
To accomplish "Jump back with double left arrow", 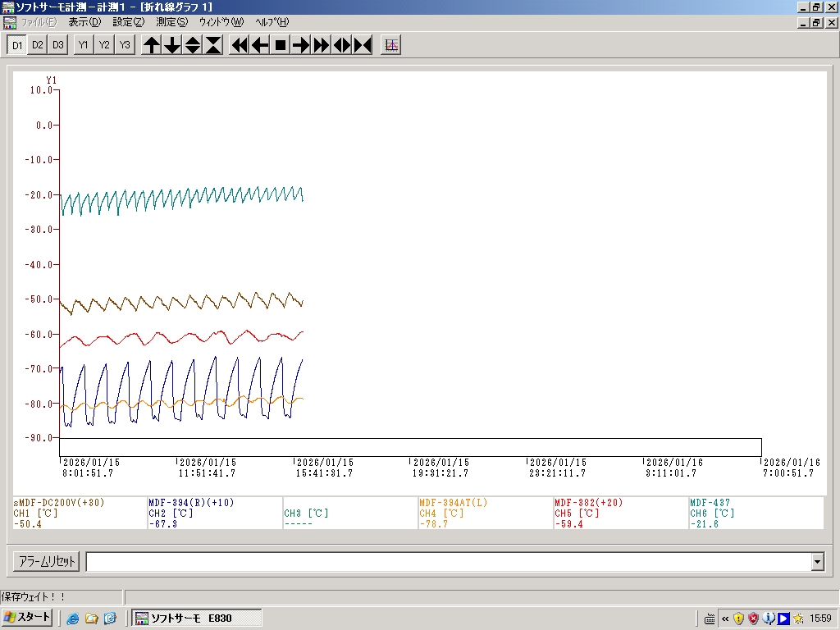I will tap(240, 45).
